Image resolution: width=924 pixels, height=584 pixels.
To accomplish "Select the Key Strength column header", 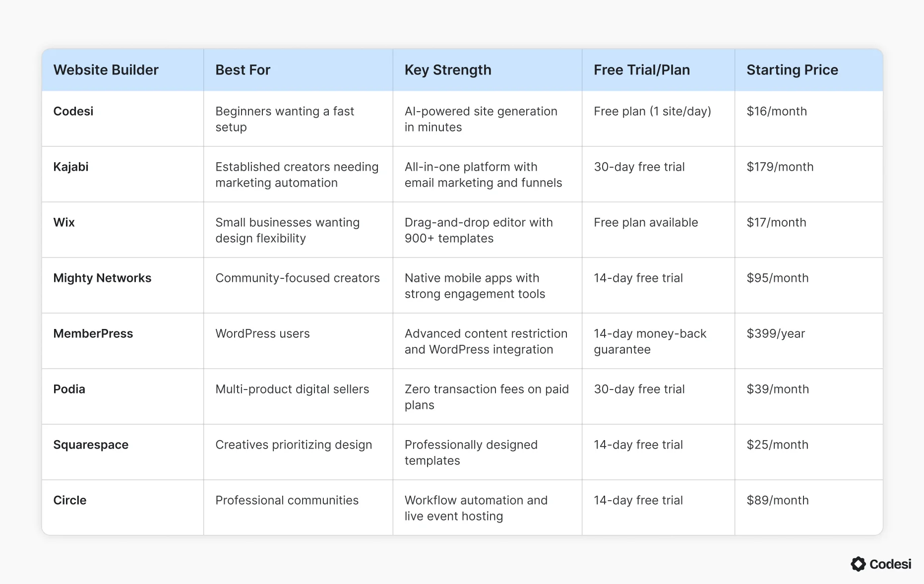I will tap(448, 70).
